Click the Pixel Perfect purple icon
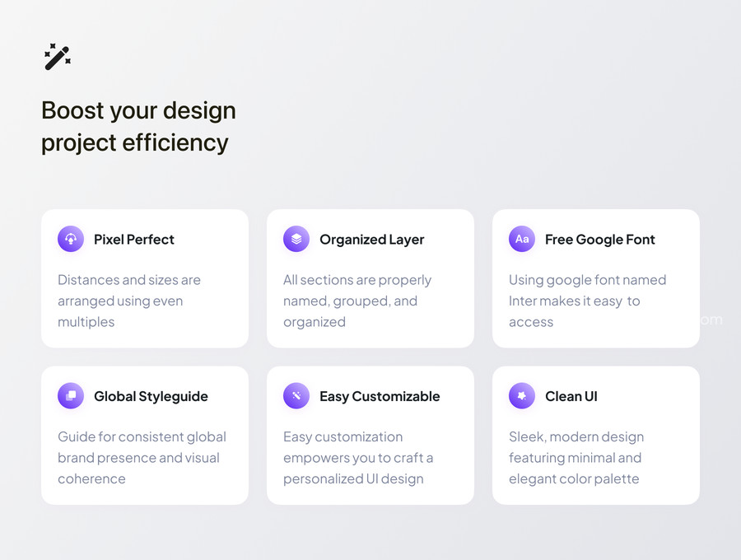741x560 pixels. 71,239
